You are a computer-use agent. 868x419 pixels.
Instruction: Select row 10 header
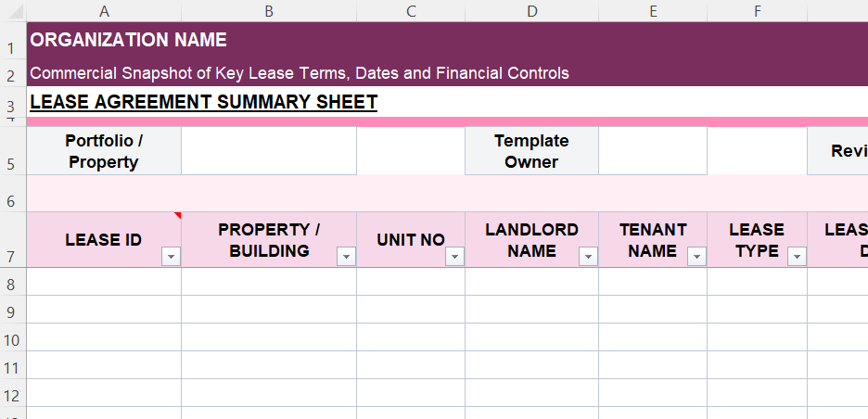point(12,339)
